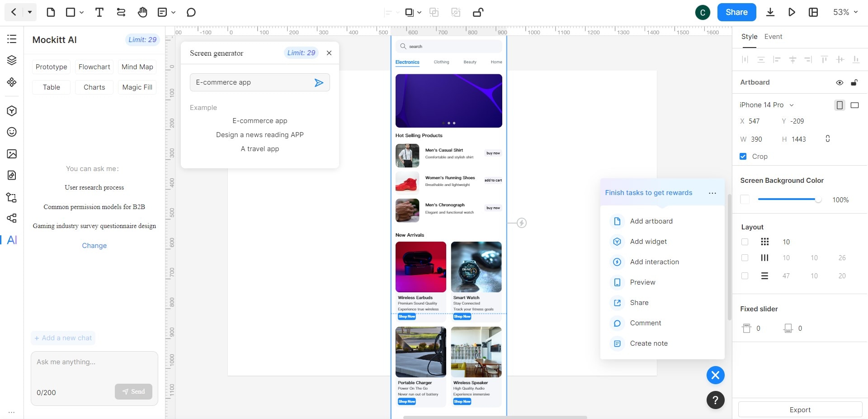Close the Screen generator panel
Viewport: 868px width, 419px height.
(329, 53)
